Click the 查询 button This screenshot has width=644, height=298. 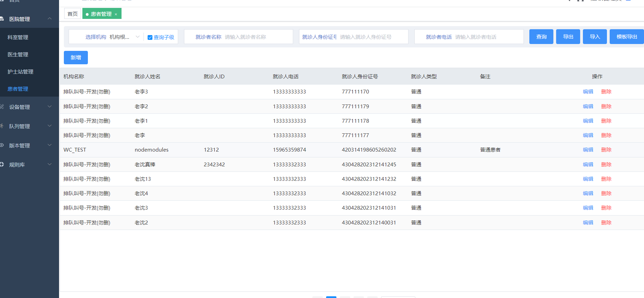(x=541, y=37)
